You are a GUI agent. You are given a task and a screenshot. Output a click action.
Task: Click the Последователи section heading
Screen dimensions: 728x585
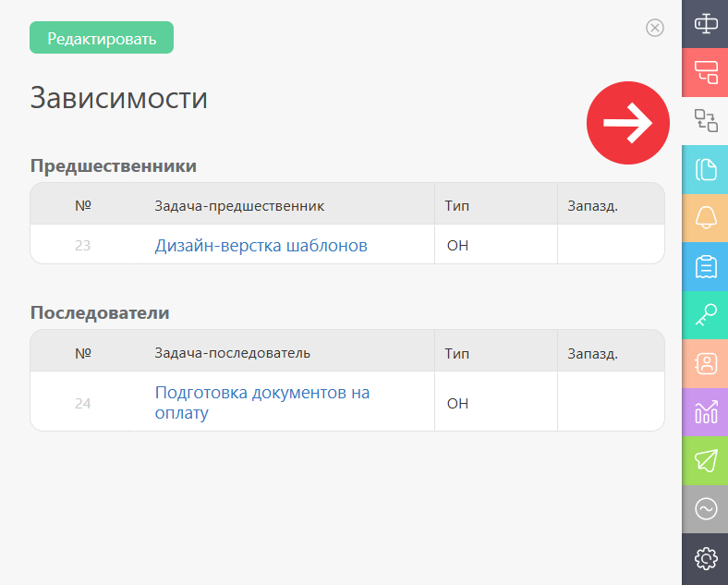100,312
